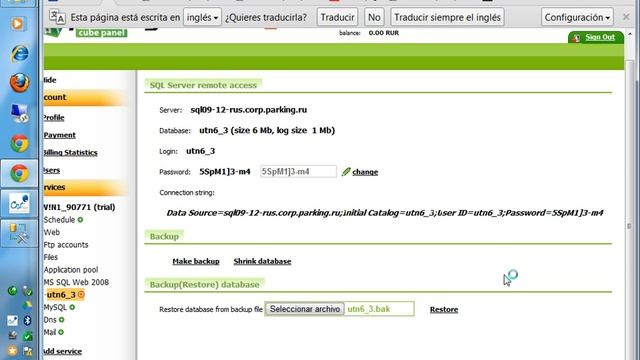
Task: Select the utn6_3 database item
Action: (61, 294)
